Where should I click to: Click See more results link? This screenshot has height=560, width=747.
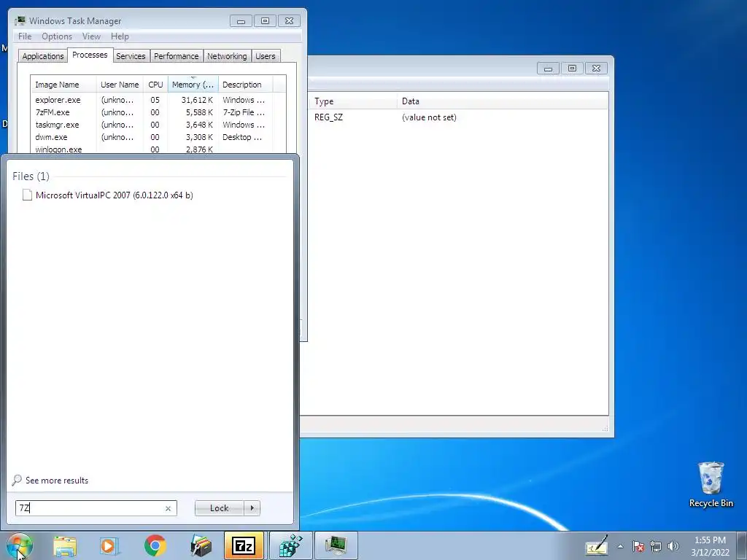(x=57, y=480)
